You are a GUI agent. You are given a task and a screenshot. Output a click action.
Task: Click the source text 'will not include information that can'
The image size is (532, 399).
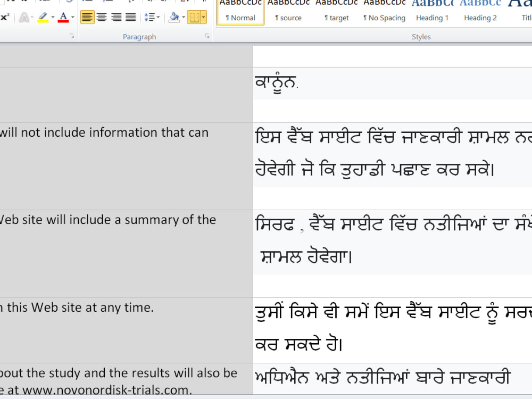(x=104, y=132)
